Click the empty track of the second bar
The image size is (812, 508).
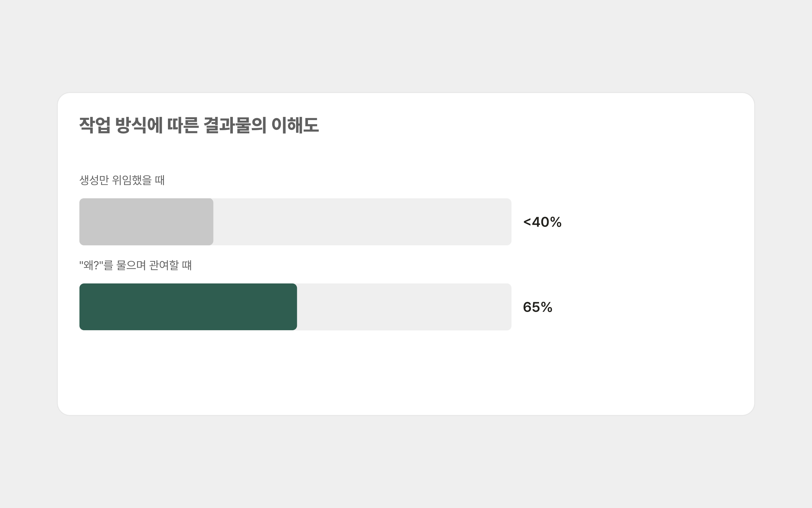tap(404, 307)
